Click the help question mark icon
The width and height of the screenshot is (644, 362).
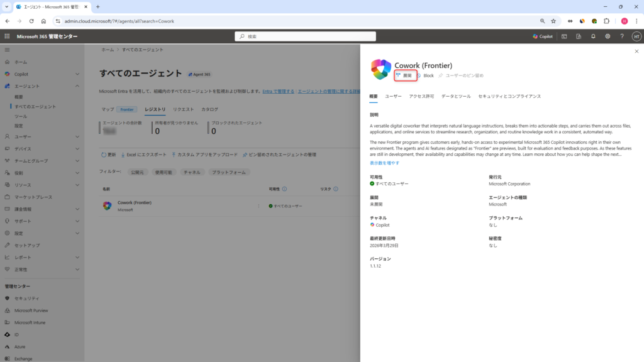click(x=622, y=36)
